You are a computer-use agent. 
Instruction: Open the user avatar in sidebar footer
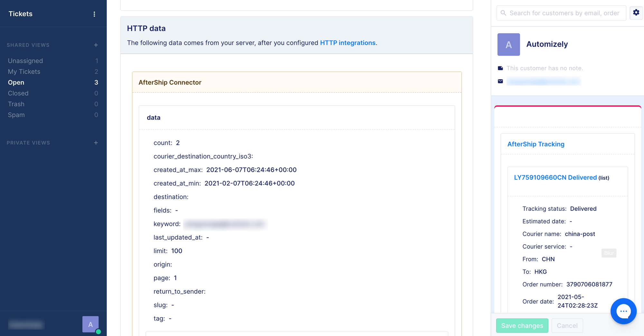(x=90, y=324)
